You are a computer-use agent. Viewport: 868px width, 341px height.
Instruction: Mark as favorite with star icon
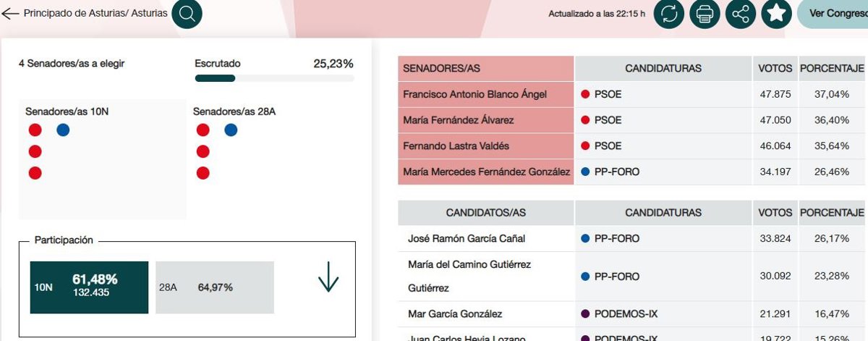click(x=776, y=14)
